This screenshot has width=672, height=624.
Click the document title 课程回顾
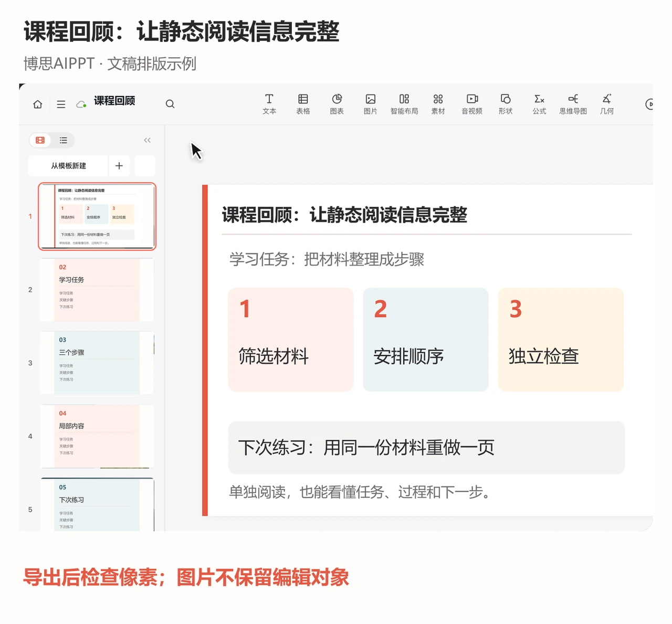(x=114, y=101)
